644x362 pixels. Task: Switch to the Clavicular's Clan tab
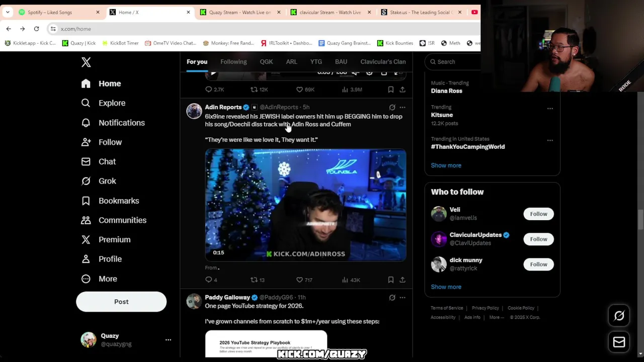[x=383, y=62]
